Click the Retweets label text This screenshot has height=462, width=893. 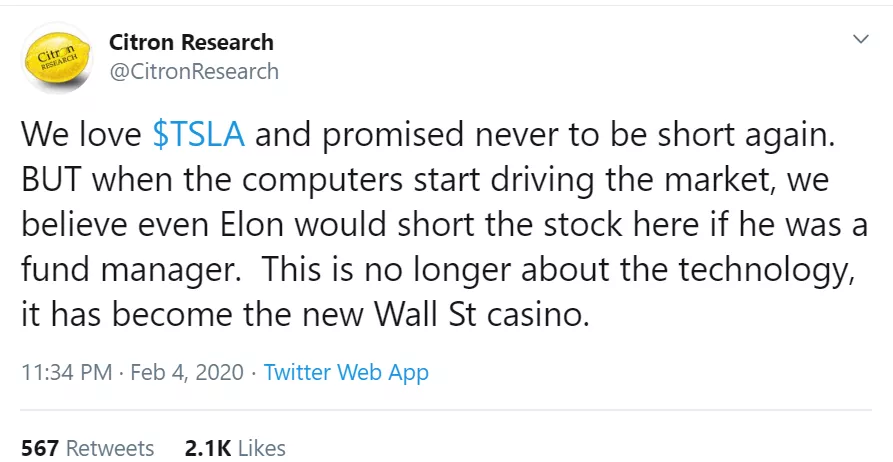(110, 448)
